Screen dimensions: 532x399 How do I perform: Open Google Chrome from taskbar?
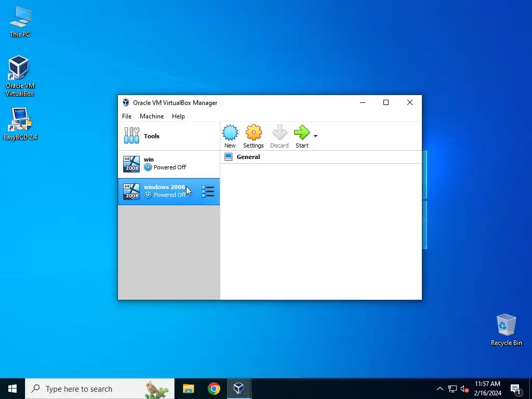[214, 389]
